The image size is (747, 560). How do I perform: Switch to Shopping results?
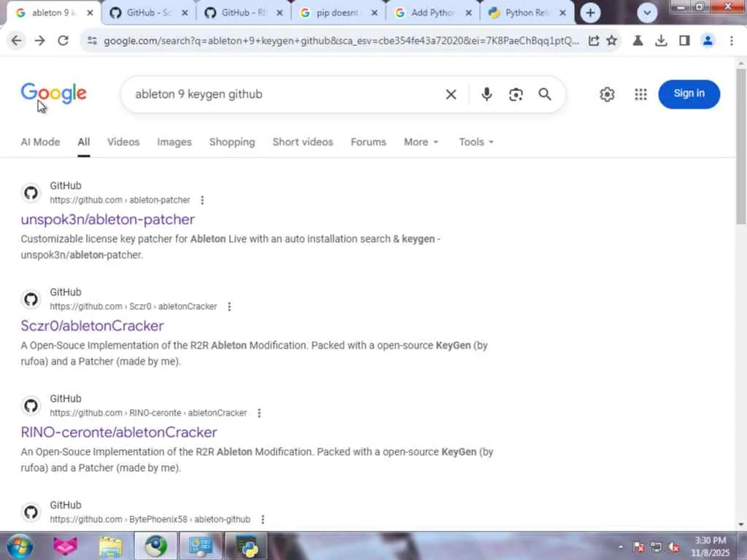(232, 142)
